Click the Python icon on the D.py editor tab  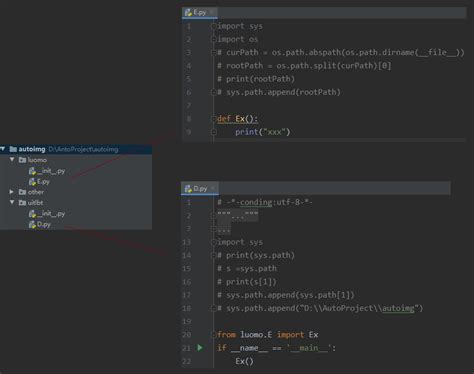point(188,189)
